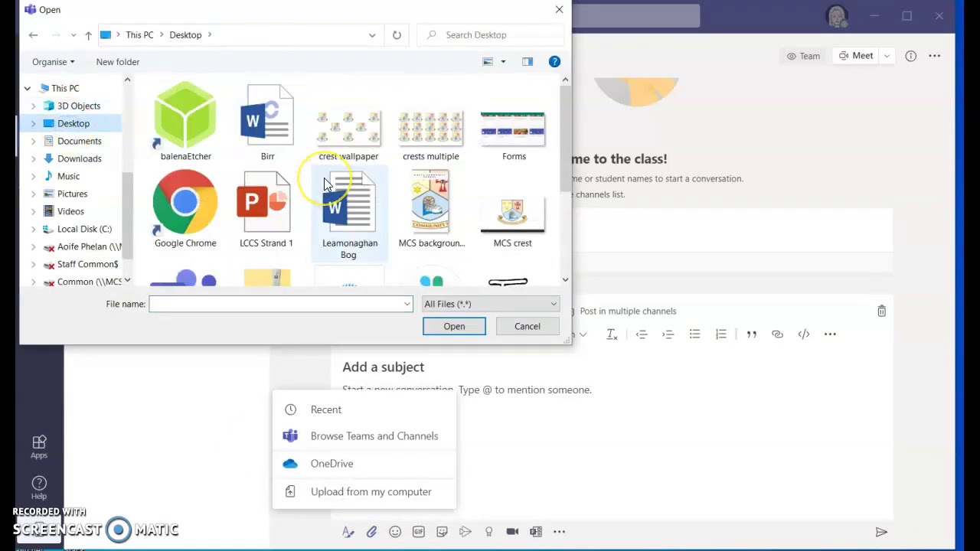Click the Stream send-like arrow icon
The image size is (980, 551).
(x=465, y=532)
